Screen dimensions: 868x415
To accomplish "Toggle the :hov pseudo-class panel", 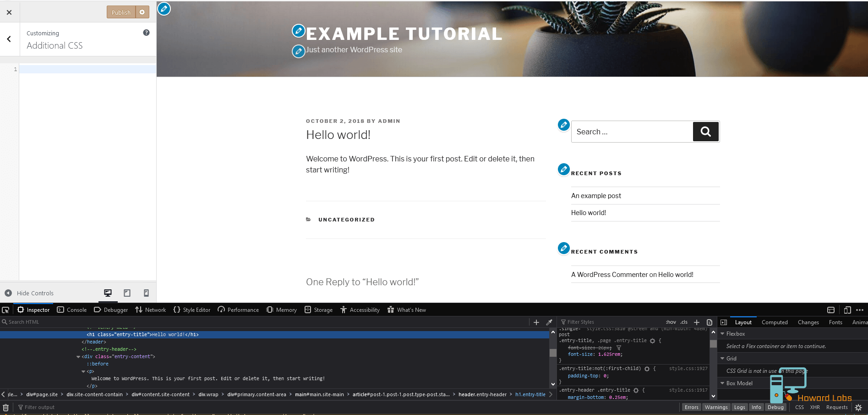I will click(671, 322).
